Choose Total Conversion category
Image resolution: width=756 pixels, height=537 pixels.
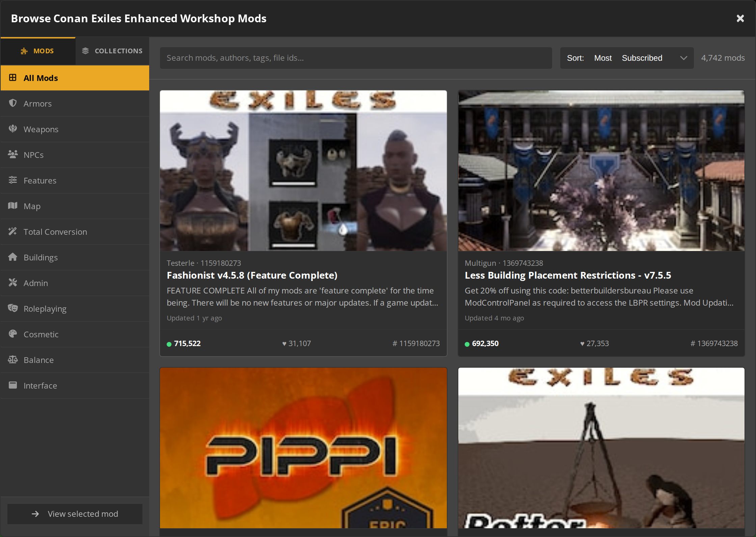pos(75,232)
